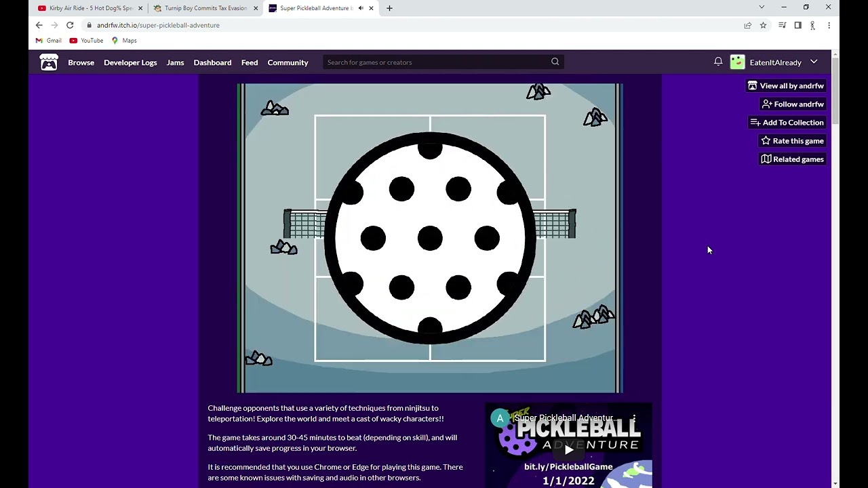This screenshot has width=868, height=488.
Task: View site security lock info
Action: click(x=89, y=25)
